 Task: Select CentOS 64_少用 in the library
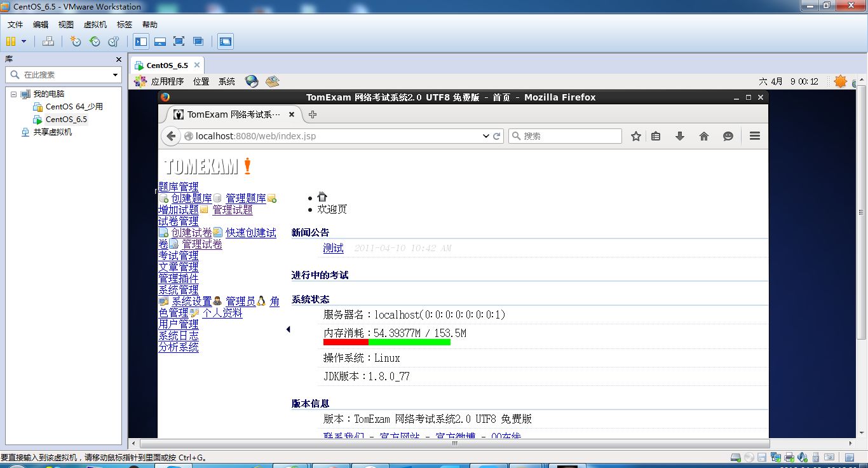tap(74, 107)
